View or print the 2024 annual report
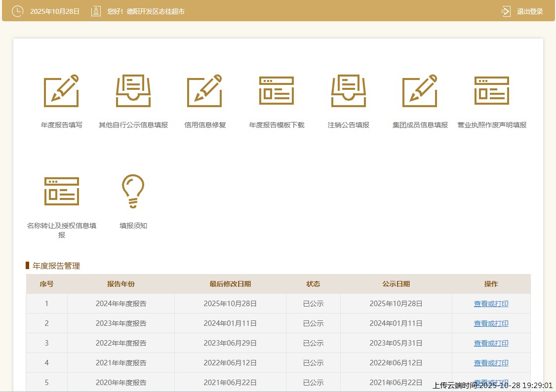Viewport: 556px width, 392px height. pos(491,304)
